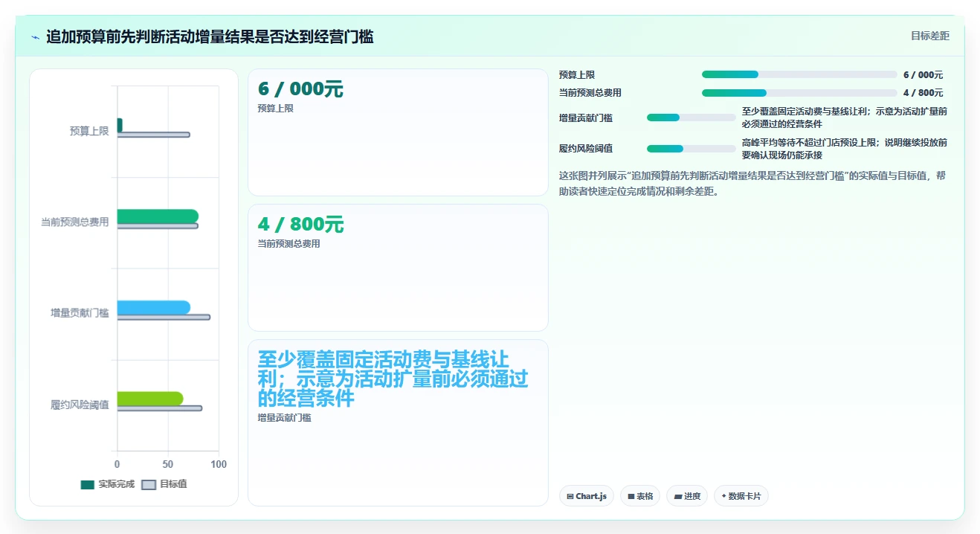Click the 4 / 800元 value beside progress bar
The height and width of the screenshot is (534, 980).
pyautogui.click(x=923, y=93)
